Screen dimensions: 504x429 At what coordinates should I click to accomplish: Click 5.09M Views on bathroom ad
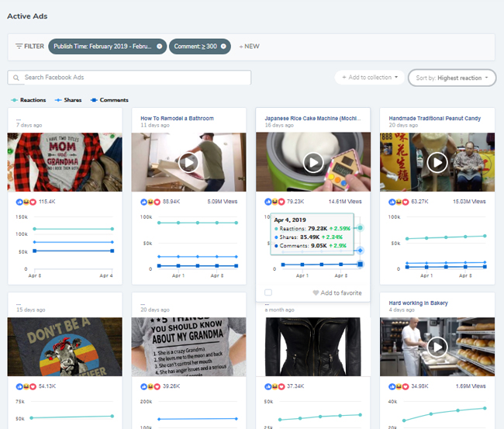(223, 202)
